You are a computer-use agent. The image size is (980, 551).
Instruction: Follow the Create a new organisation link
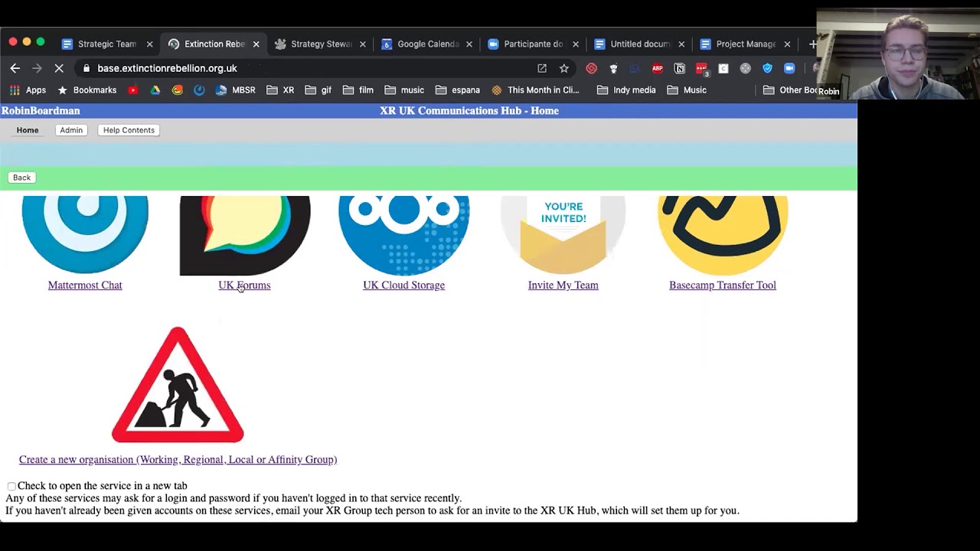(178, 460)
